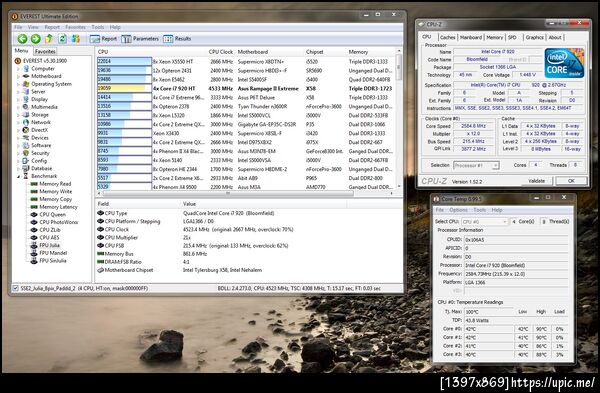Open the EVEREST Favorites menu
The width and height of the screenshot is (600, 393).
(x=75, y=27)
